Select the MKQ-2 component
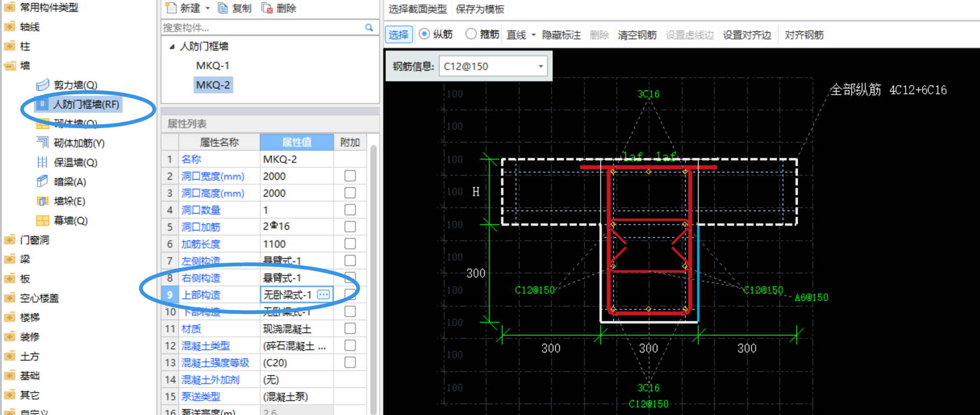The image size is (980, 415). coord(212,85)
